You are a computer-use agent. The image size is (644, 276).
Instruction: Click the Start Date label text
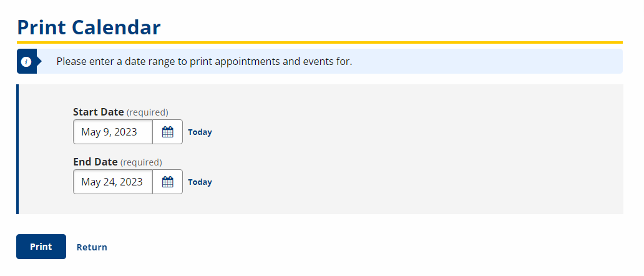point(98,112)
